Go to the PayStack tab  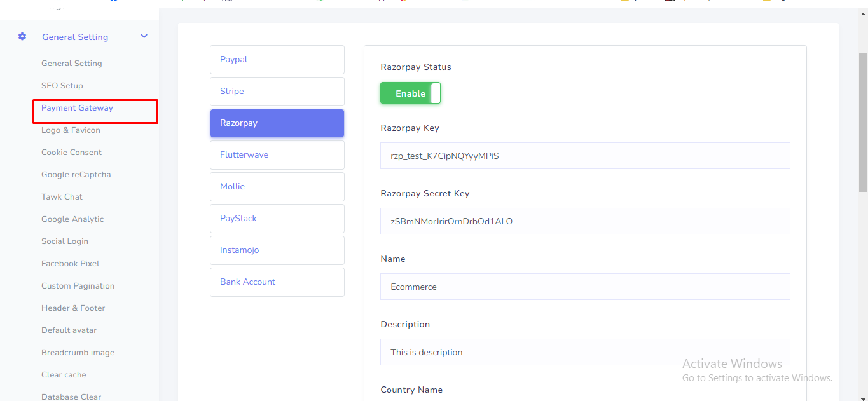(277, 219)
